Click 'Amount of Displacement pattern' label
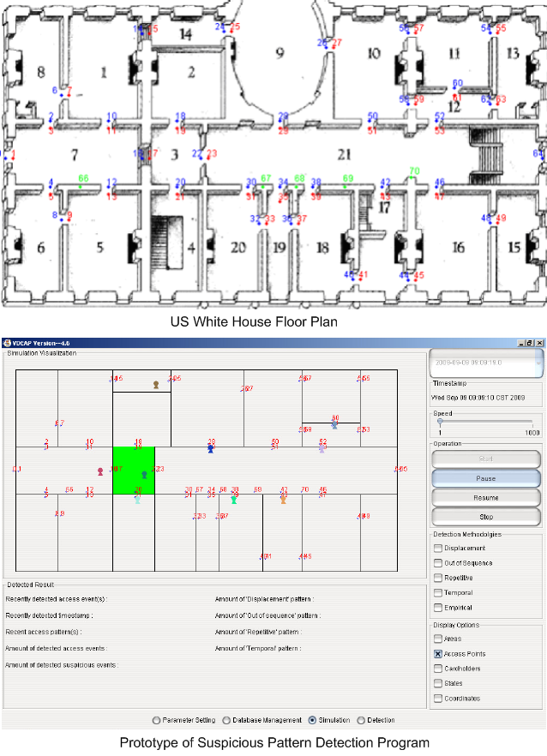 pyautogui.click(x=264, y=599)
